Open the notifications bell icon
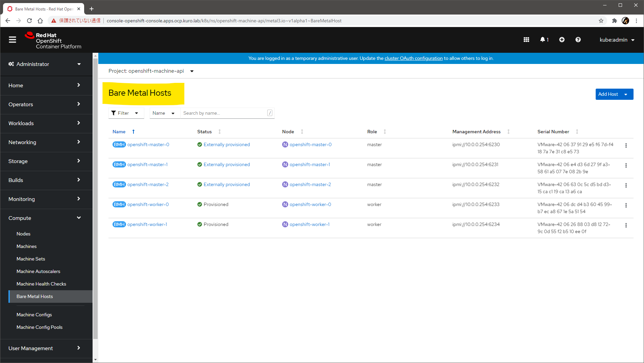Viewport: 644px width, 363px height. tap(543, 40)
